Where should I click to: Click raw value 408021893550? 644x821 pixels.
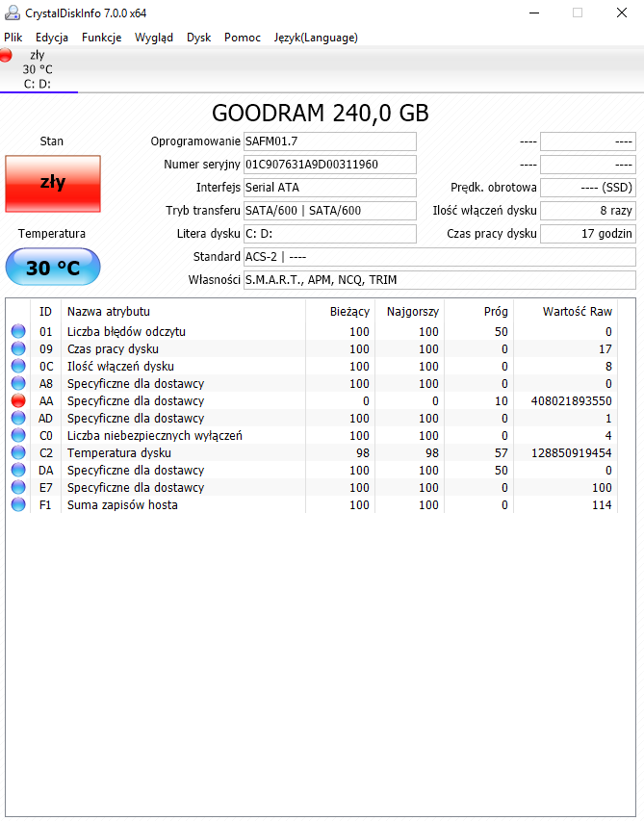coord(571,401)
